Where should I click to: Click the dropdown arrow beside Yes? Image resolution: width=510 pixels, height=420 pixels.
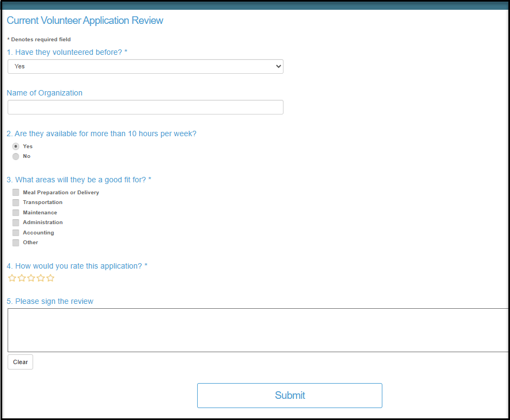pyautogui.click(x=278, y=66)
